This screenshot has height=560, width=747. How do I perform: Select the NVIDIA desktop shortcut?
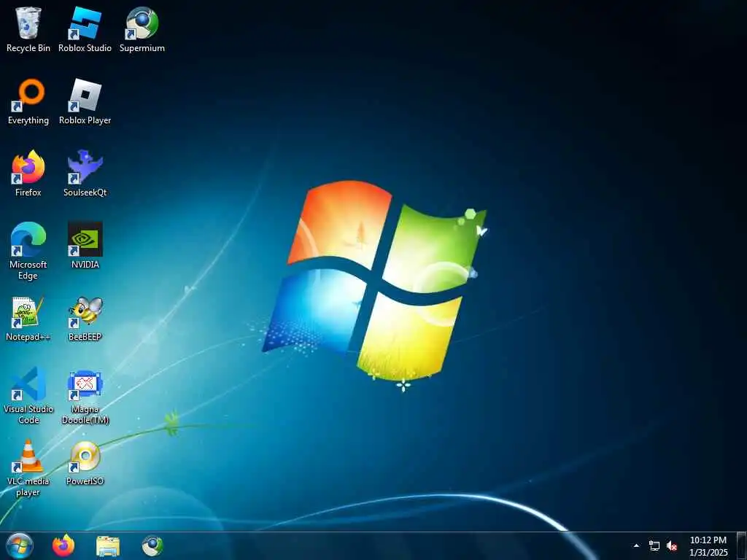click(x=85, y=246)
